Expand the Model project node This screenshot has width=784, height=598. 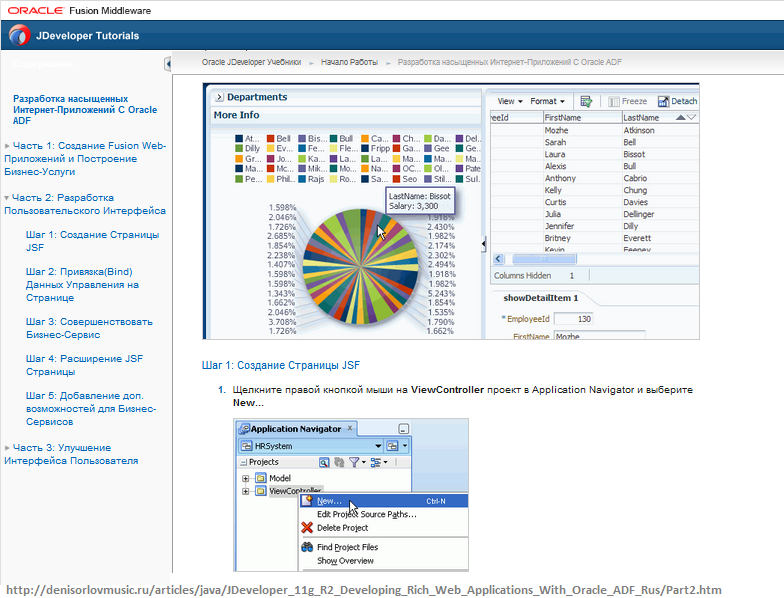coord(246,478)
